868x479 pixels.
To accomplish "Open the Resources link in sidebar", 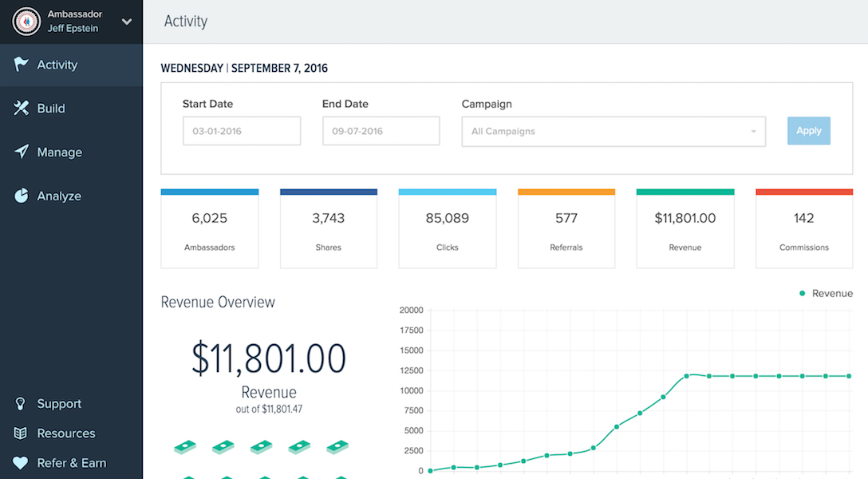I will click(66, 433).
